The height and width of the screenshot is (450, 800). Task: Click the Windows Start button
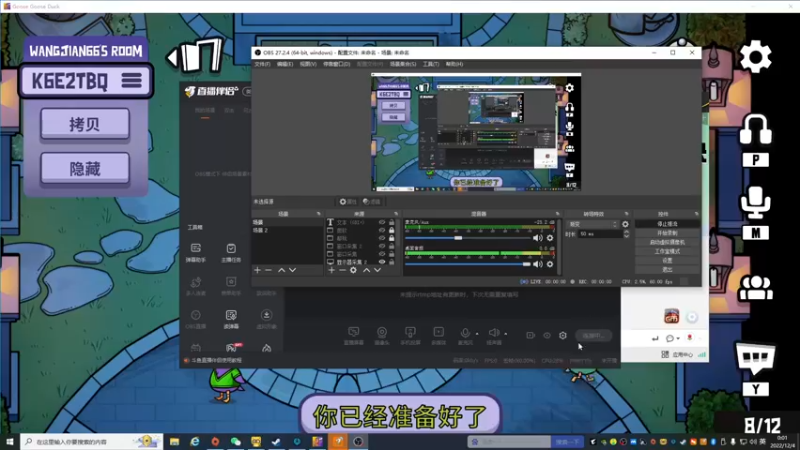coord(10,441)
